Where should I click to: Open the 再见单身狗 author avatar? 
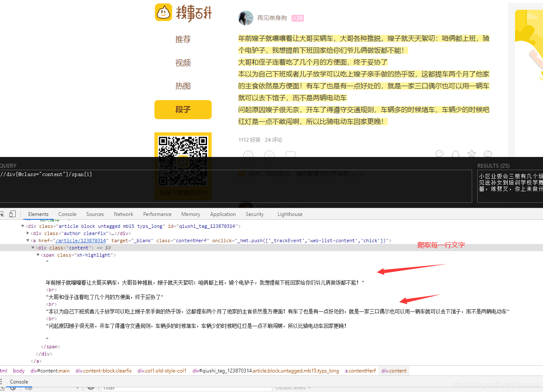[246, 18]
